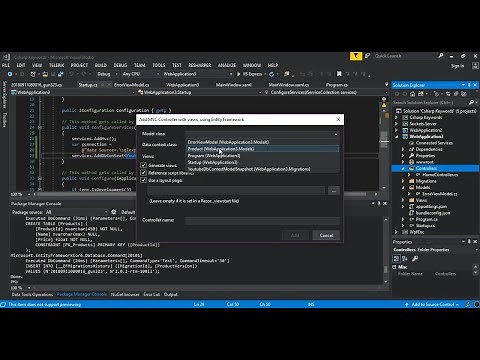Click the Undo icon in the main toolbar
The width and height of the screenshot is (480, 360).
coord(71,74)
